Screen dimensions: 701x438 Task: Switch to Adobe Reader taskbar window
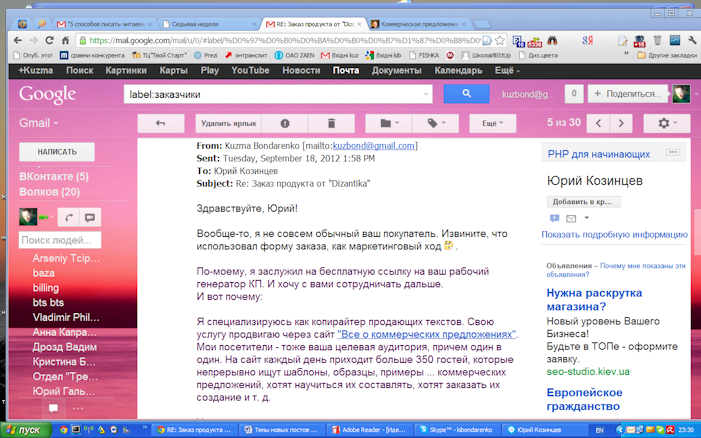click(x=370, y=430)
